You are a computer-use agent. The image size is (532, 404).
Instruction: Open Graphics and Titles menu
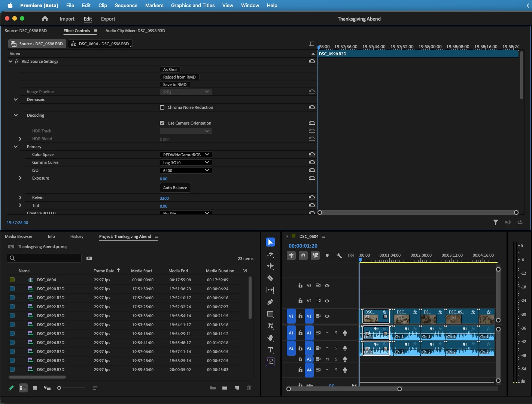193,5
